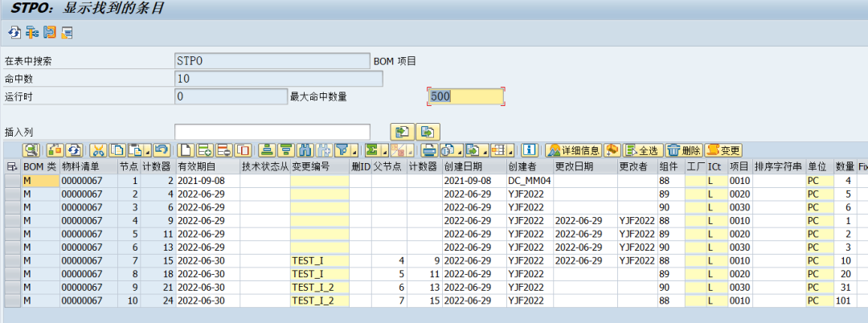This screenshot has height=323, width=868.
Task: Click the Choose layout grid icon
Action: [497, 150]
